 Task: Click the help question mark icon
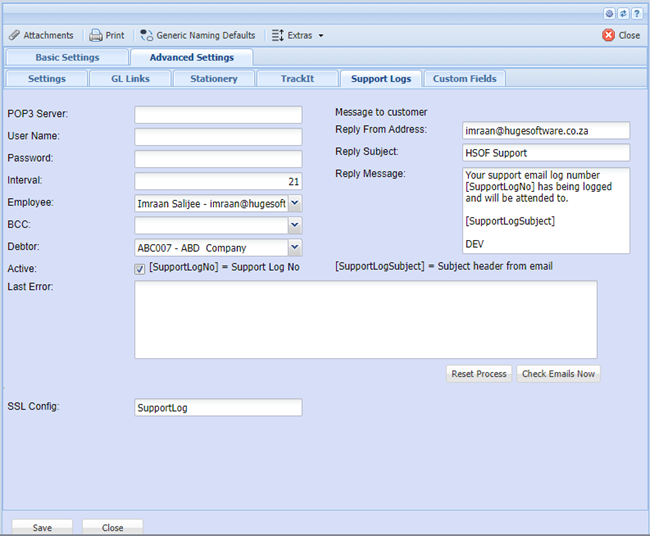click(636, 13)
